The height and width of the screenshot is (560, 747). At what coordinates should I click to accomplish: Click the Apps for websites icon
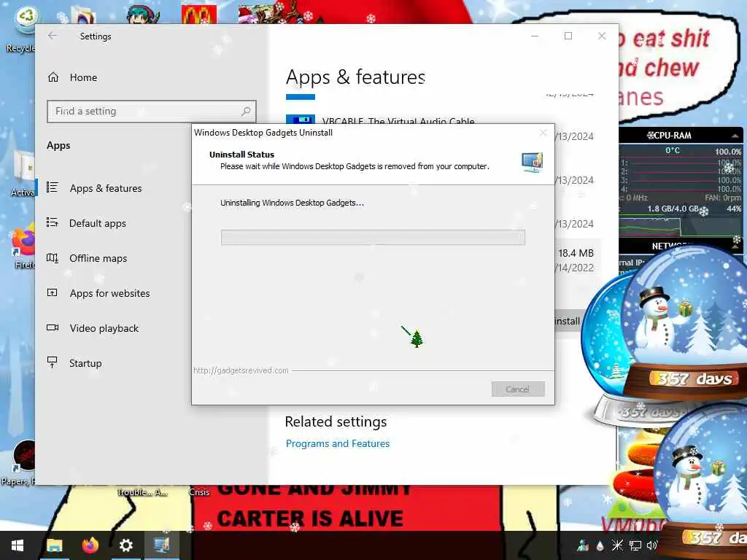(x=53, y=292)
